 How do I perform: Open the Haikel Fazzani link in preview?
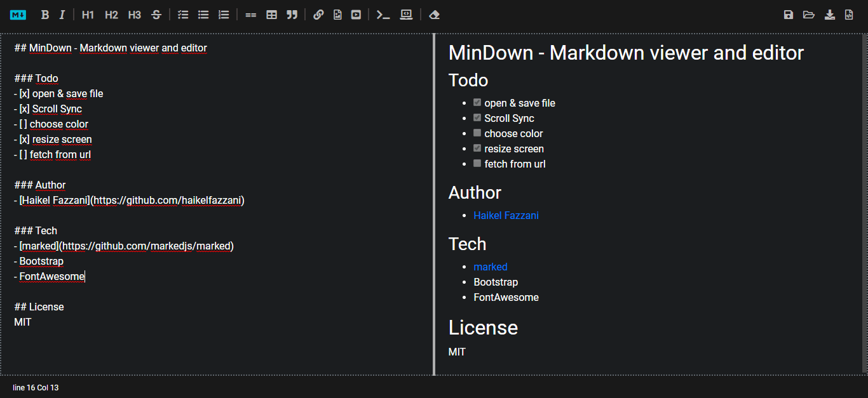(x=506, y=215)
